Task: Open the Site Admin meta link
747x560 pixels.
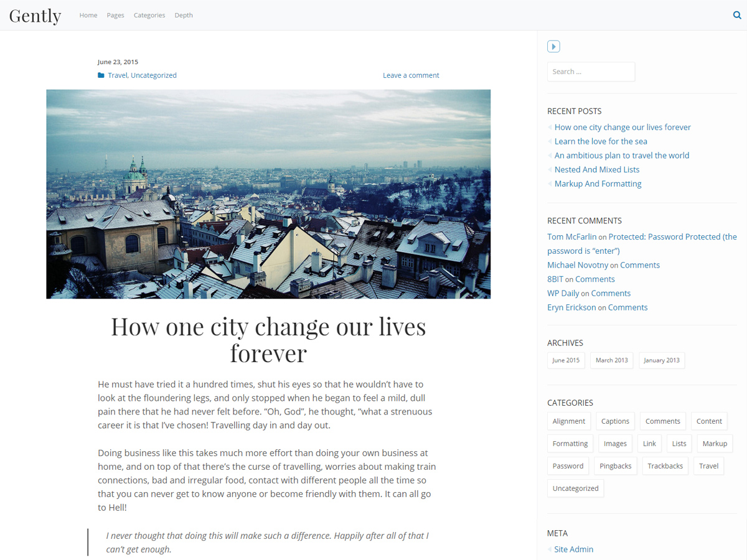Action: pyautogui.click(x=574, y=549)
